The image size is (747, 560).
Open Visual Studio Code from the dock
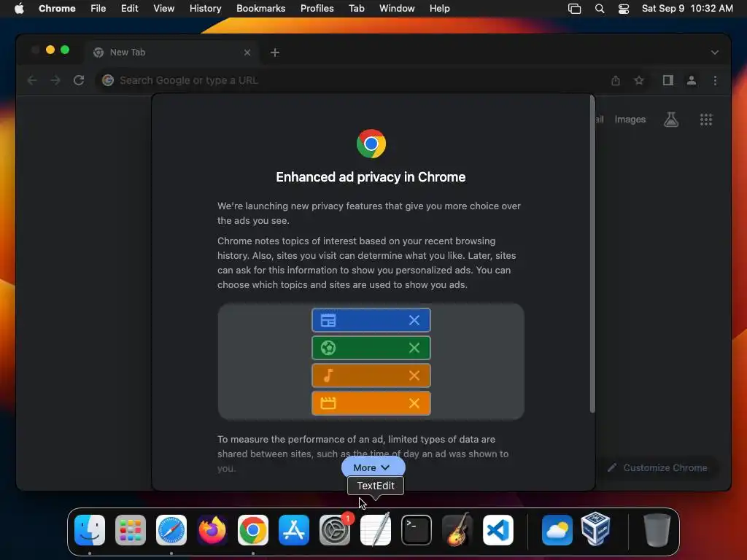coord(498,530)
